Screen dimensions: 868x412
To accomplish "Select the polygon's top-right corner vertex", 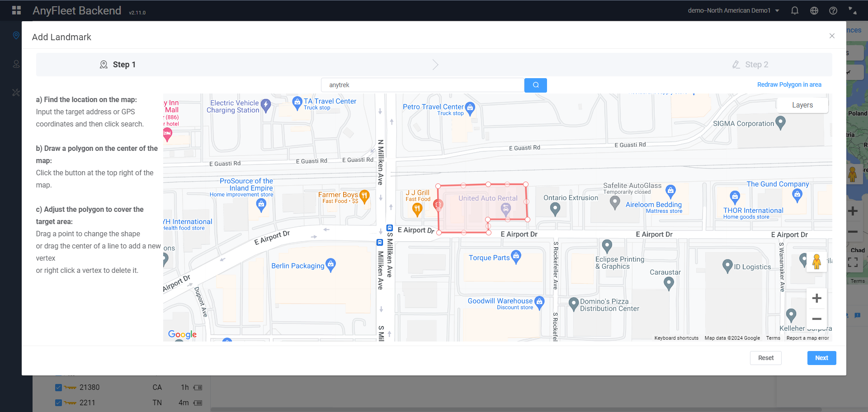I will tap(526, 184).
